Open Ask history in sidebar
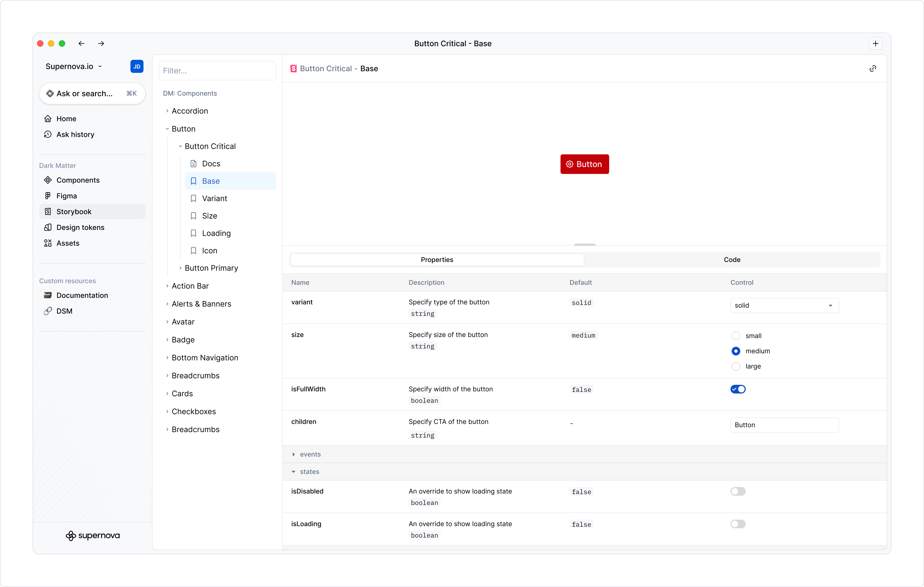The width and height of the screenshot is (924, 587). (75, 134)
